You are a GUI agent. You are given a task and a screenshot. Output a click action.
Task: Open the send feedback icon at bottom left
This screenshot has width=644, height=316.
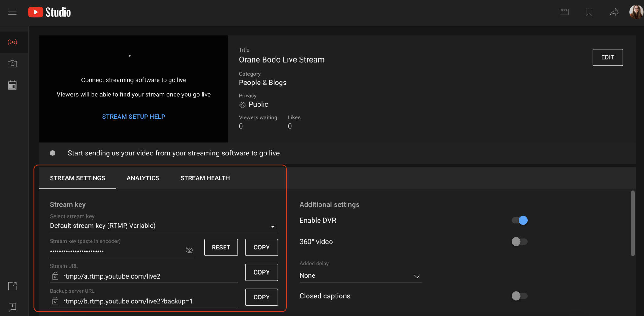click(12, 307)
